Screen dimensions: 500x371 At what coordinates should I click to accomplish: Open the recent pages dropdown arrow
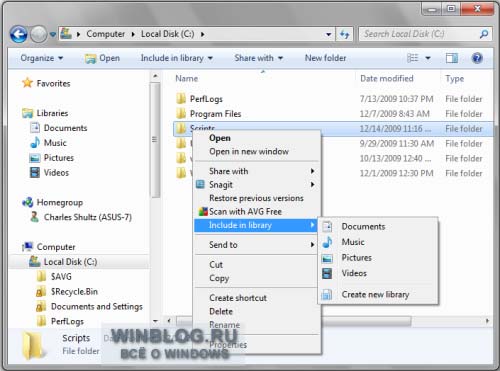click(53, 34)
